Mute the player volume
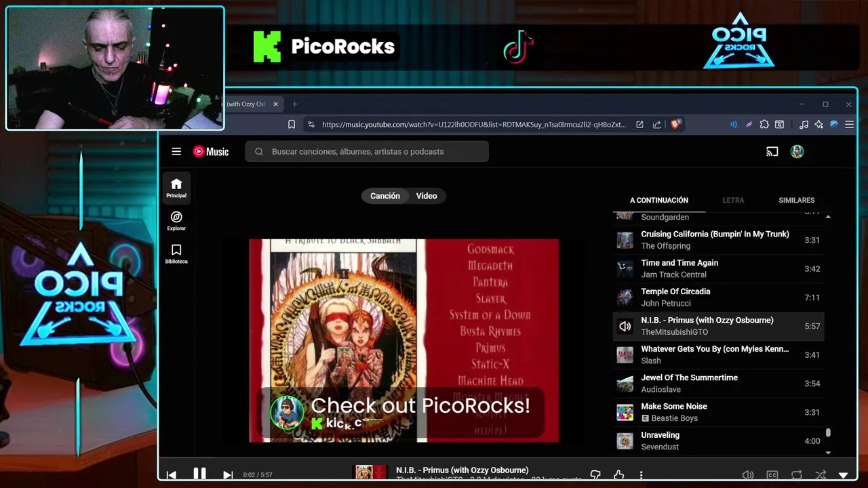Viewport: 868px width, 488px height. 748,475
